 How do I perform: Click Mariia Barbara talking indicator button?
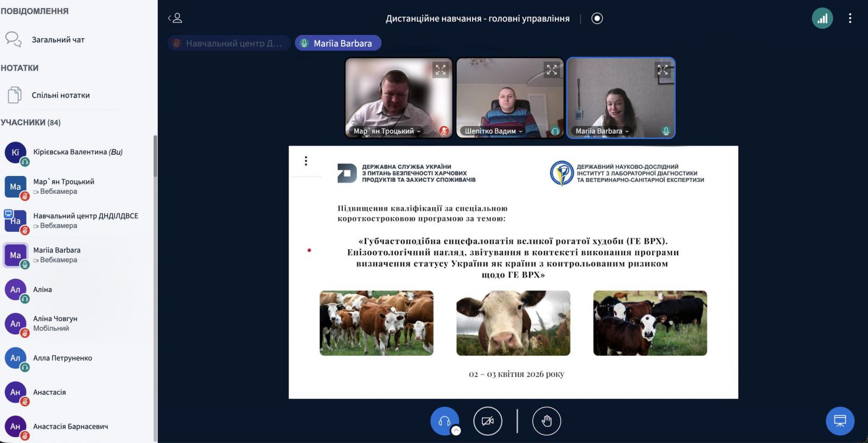point(337,43)
